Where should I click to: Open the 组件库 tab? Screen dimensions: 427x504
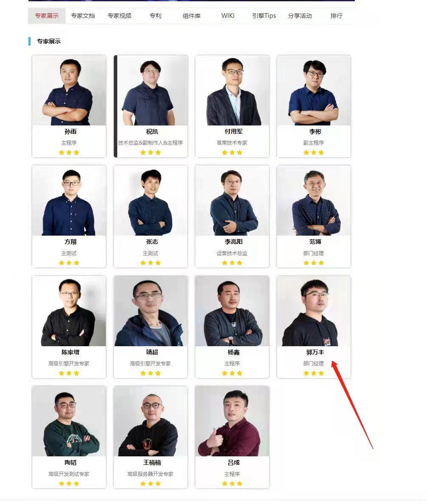pos(192,16)
